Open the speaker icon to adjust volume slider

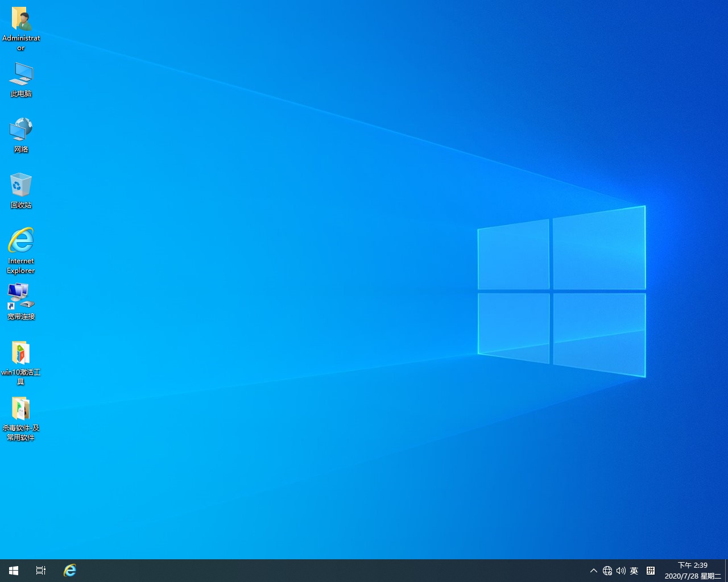(621, 570)
